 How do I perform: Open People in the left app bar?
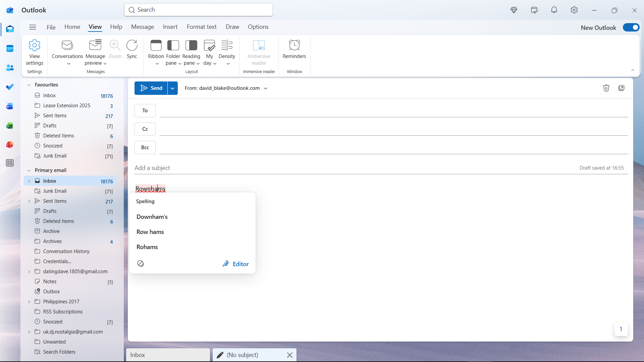(x=10, y=68)
